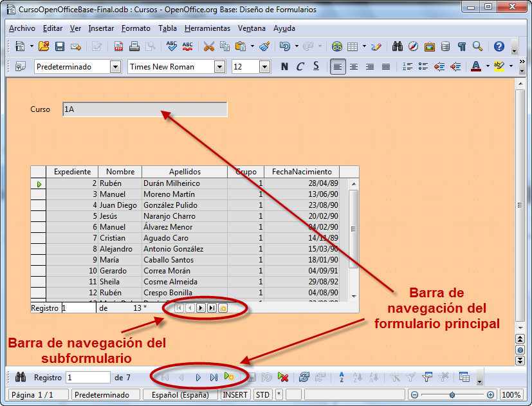Add new record in subform grid
Screen dimensions: 532x406
223,308
